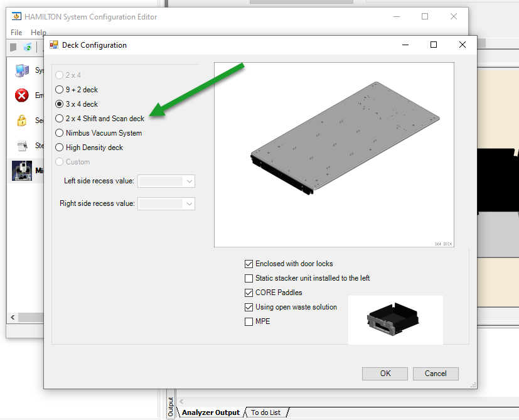
Task: Expand Right side recess value dropdown
Action: [166, 203]
